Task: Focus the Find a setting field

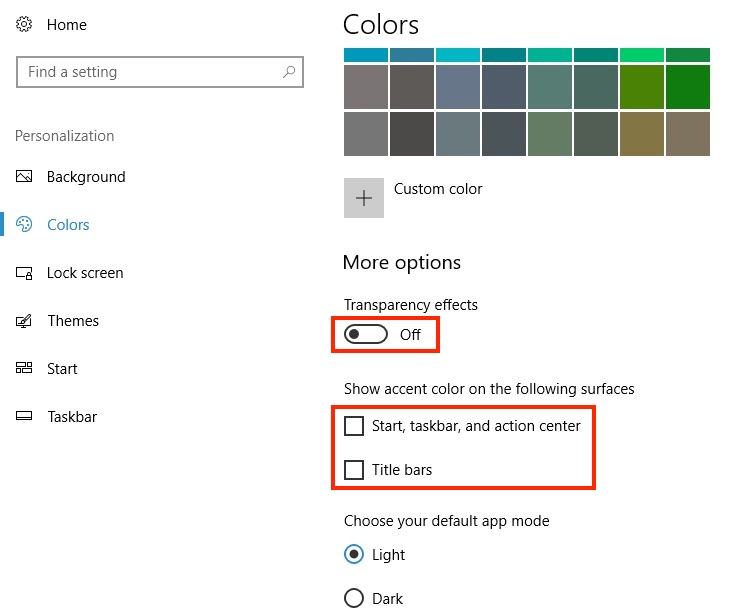Action: coord(160,72)
